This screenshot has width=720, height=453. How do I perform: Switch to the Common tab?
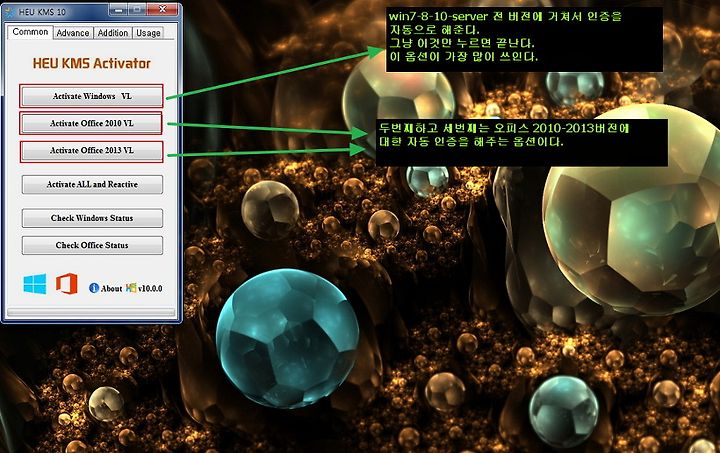[30, 32]
